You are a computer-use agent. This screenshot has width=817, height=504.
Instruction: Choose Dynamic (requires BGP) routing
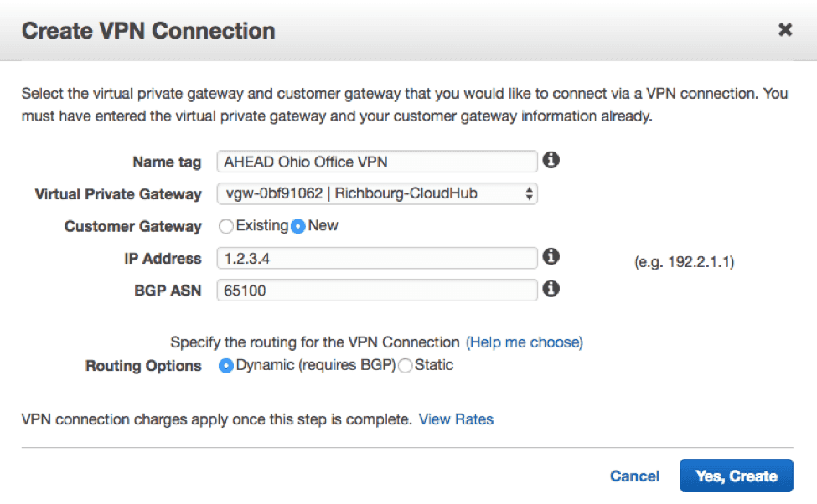point(225,366)
